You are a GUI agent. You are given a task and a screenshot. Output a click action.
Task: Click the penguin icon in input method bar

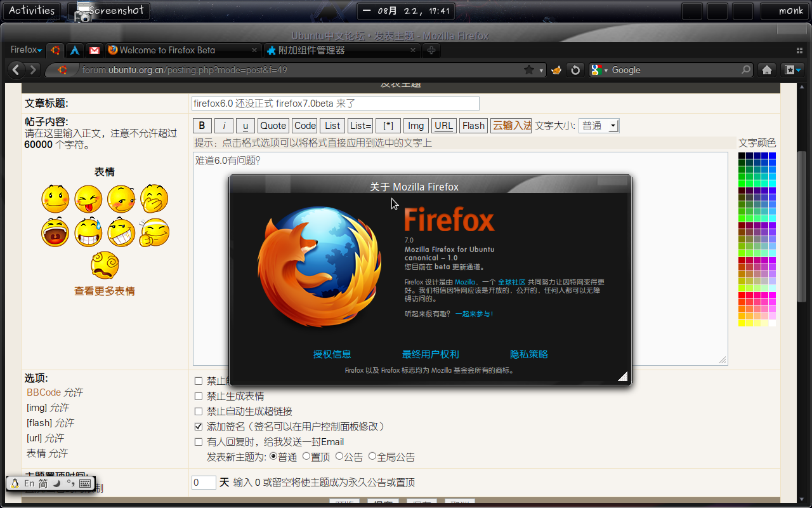[x=15, y=484]
